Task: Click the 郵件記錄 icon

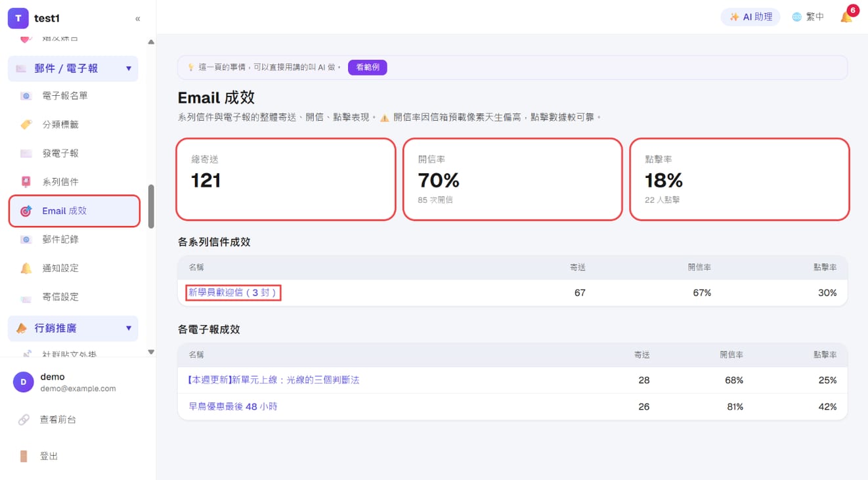Action: (26, 240)
